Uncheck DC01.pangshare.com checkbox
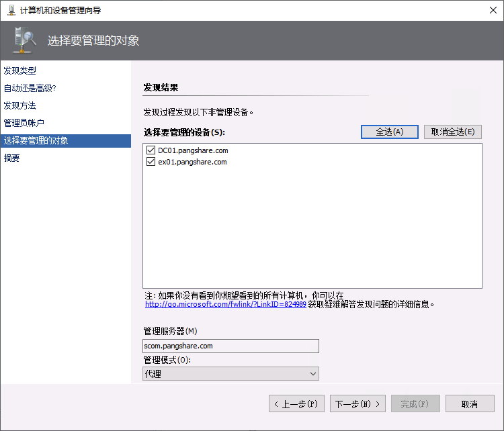The width and height of the screenshot is (504, 431). click(x=151, y=150)
